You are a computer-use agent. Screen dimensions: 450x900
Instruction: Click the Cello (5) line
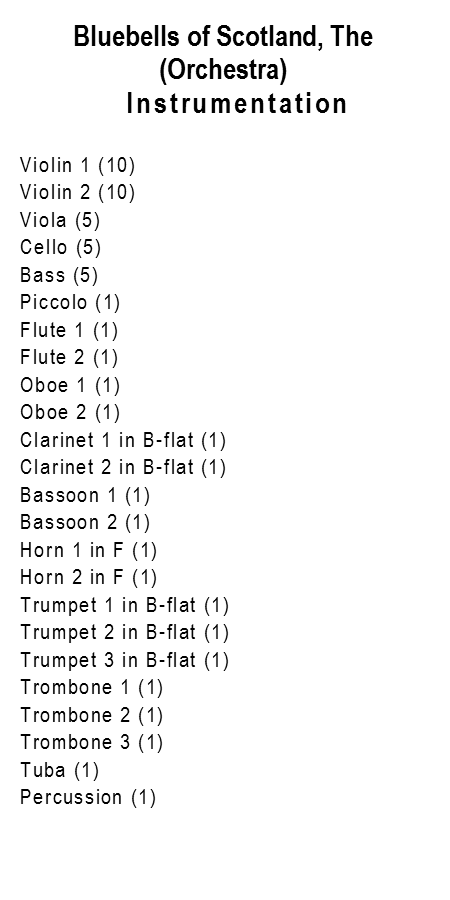(60, 247)
